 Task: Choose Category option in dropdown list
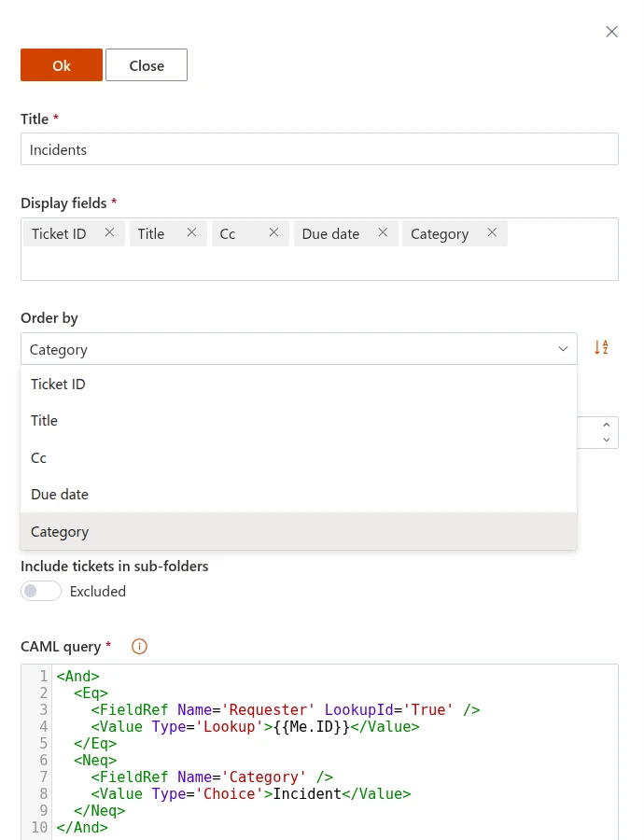point(60,532)
